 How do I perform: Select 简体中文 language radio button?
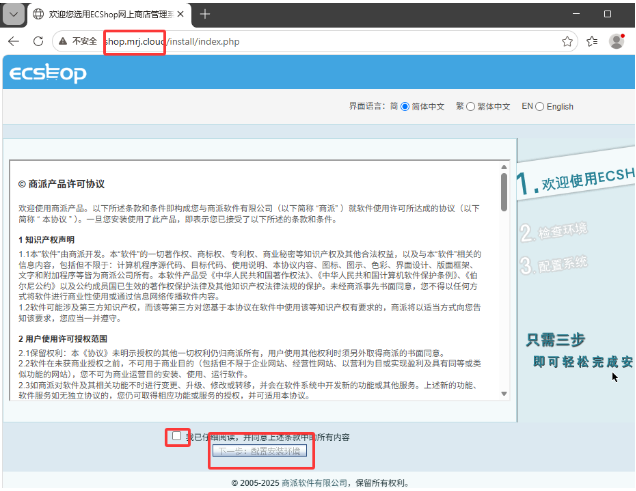pos(404,107)
